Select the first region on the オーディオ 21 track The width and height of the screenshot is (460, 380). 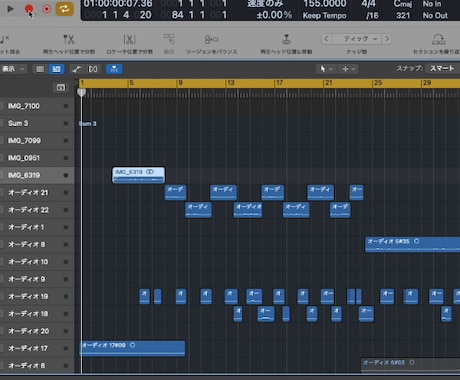[176, 192]
